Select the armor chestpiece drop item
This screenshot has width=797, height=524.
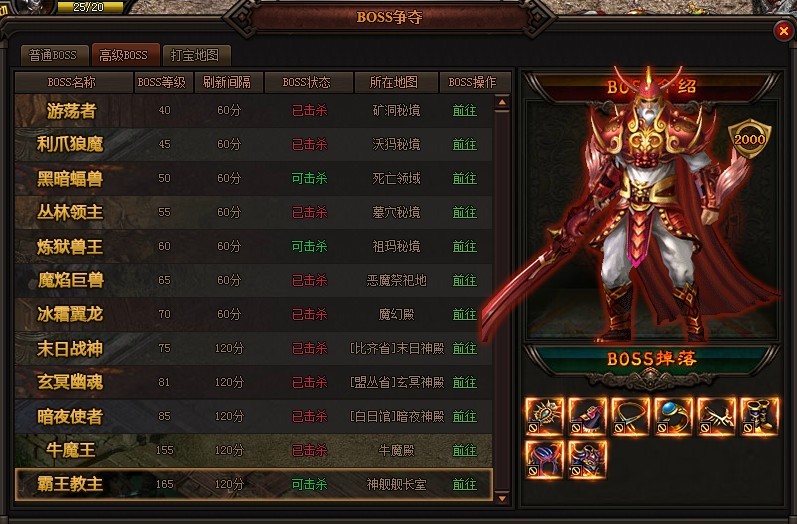click(588, 459)
